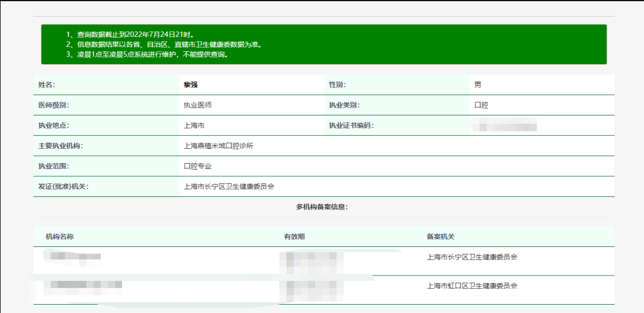Click the 机构名称 column header

60,237
